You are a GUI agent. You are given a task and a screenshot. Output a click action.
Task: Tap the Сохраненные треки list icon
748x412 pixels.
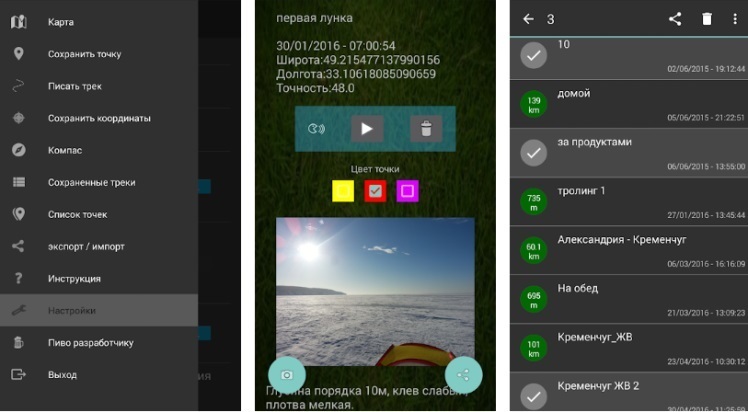pos(19,182)
